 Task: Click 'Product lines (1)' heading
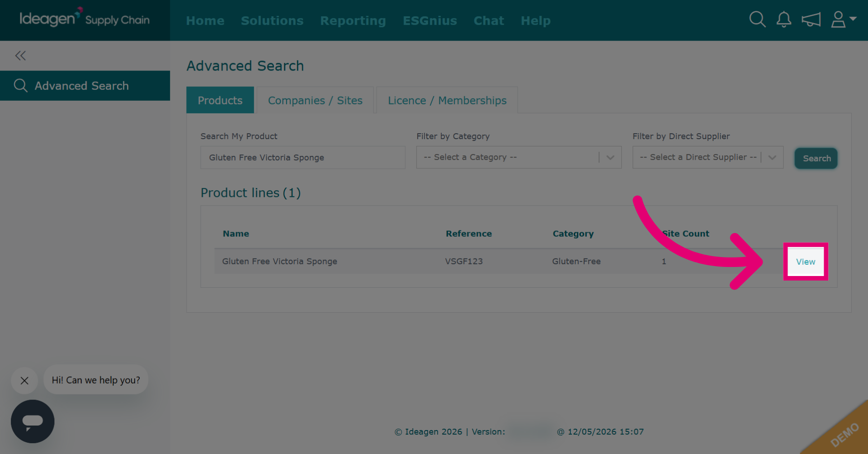[251, 193]
